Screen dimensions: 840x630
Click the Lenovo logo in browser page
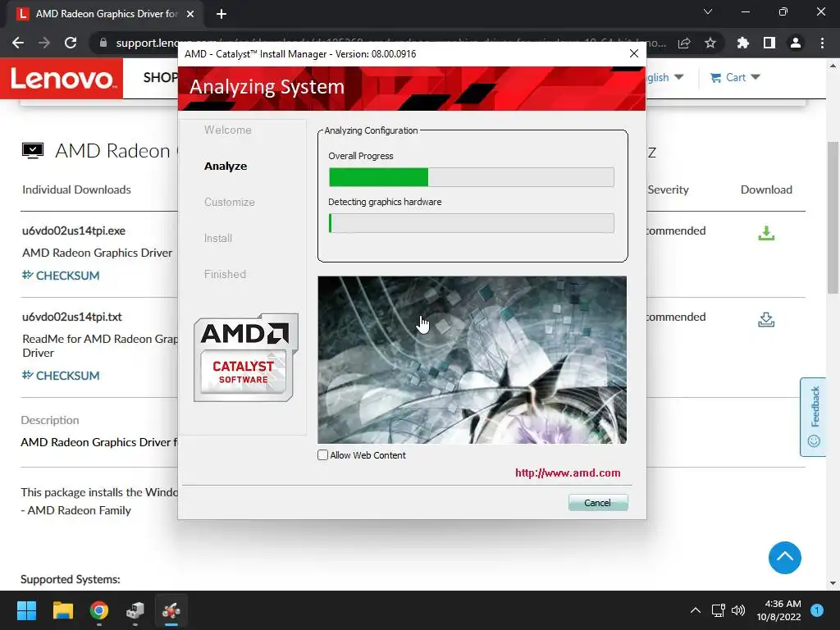pos(62,79)
